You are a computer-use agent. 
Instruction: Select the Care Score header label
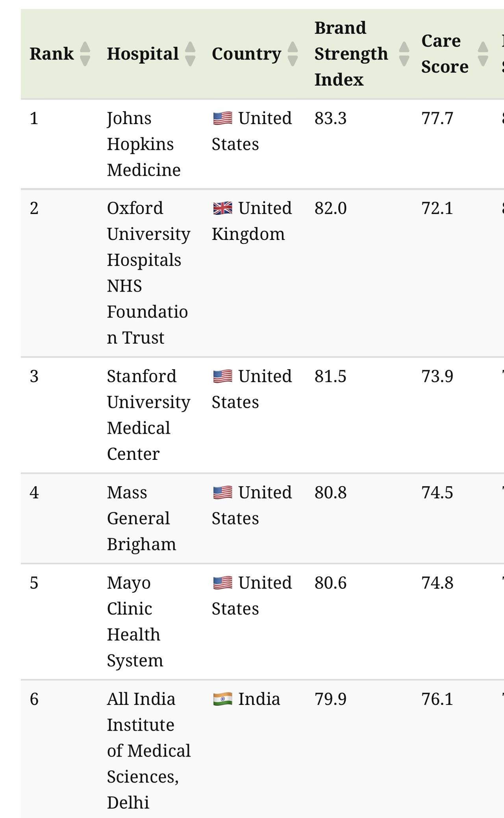(445, 54)
